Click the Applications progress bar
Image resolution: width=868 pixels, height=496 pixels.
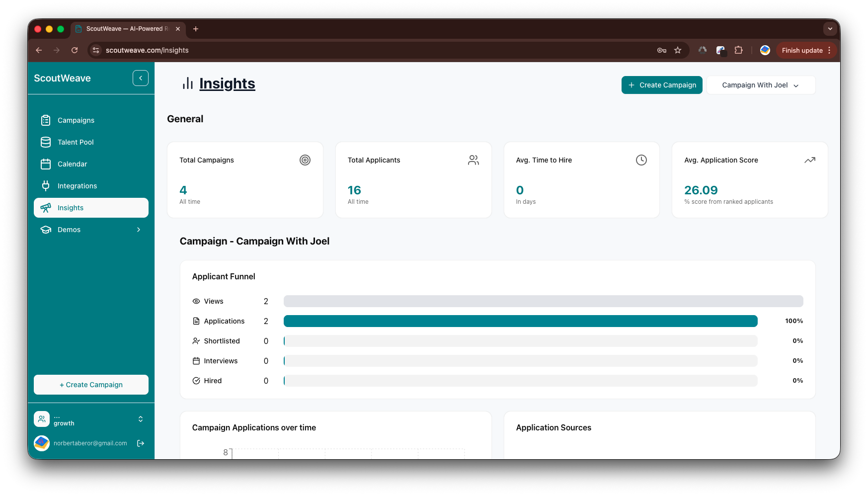pyautogui.click(x=520, y=321)
